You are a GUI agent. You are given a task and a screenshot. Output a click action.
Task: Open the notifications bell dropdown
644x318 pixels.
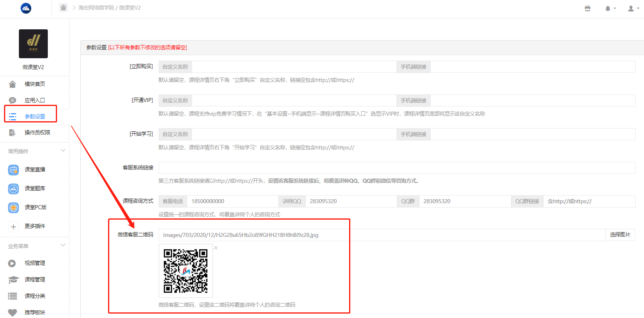pyautogui.click(x=610, y=8)
